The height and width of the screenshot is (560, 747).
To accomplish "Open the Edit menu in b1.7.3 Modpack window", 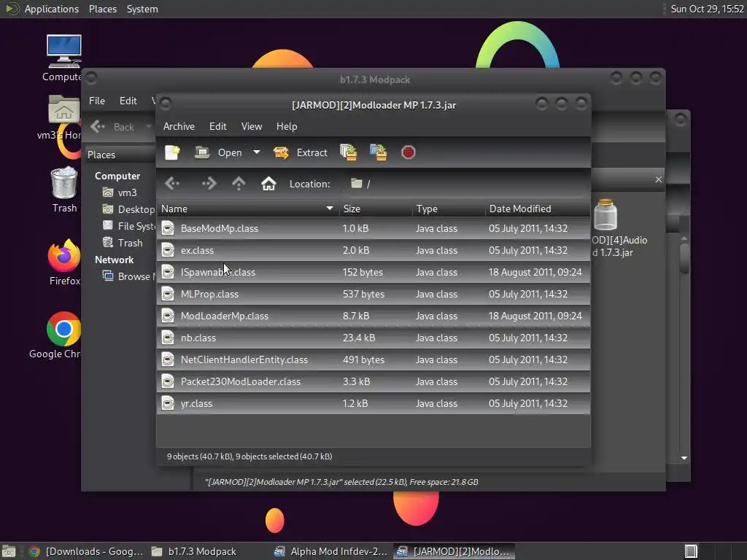I will (128, 101).
